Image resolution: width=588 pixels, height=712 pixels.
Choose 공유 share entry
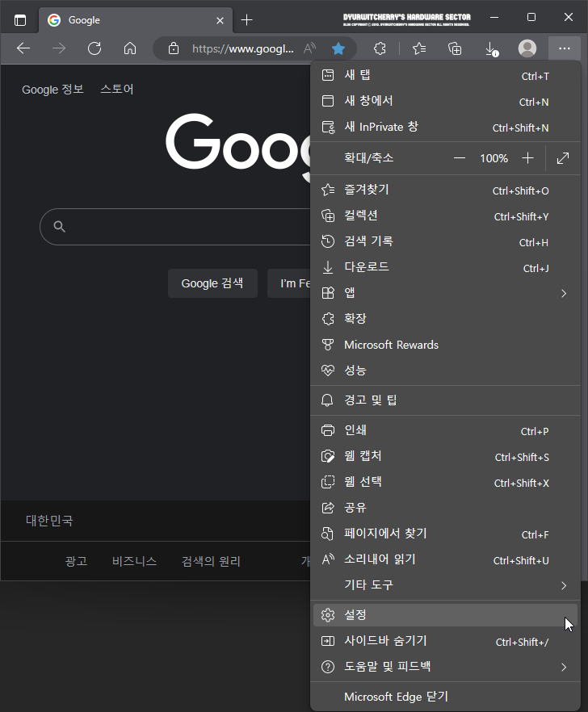click(x=445, y=508)
